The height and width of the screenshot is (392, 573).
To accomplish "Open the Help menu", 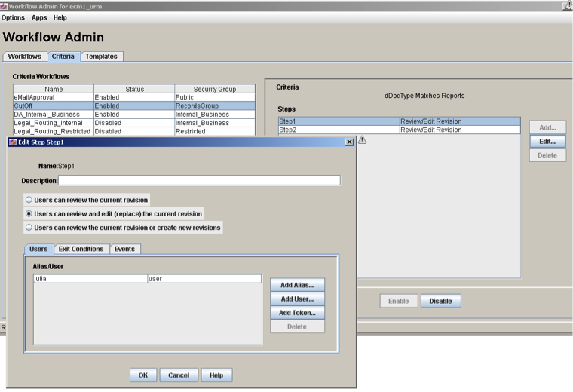I will click(60, 17).
